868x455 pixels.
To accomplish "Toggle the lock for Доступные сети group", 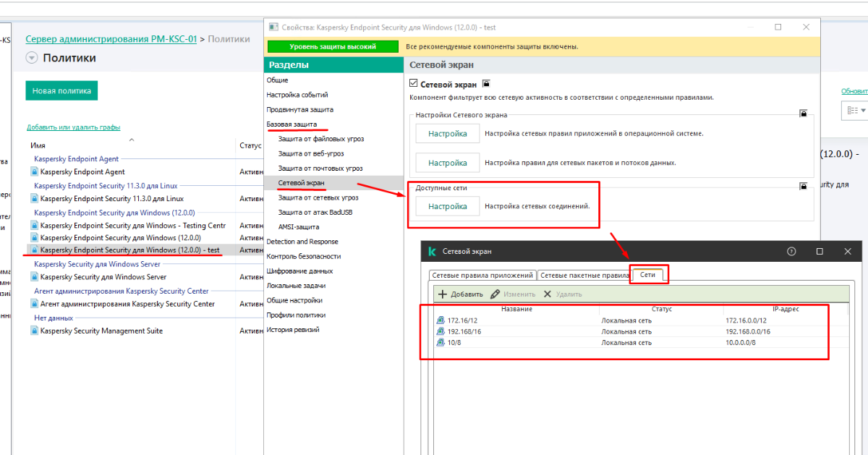I will (x=802, y=187).
